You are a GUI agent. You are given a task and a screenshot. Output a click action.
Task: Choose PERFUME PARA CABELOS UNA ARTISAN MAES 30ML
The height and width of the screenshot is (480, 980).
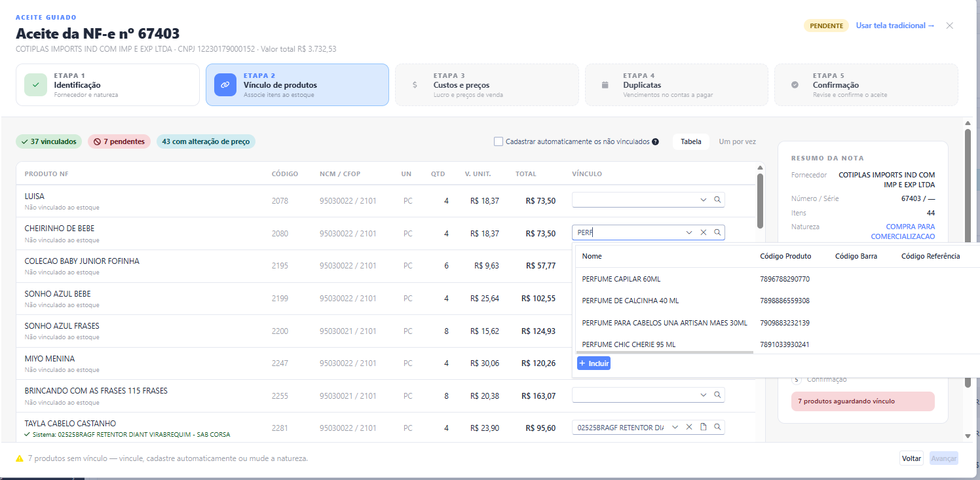[x=664, y=323]
